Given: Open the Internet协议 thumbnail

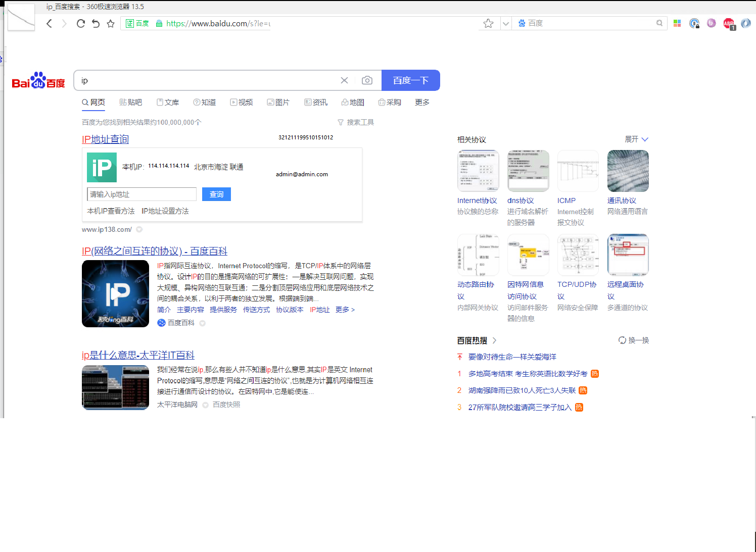Looking at the screenshot, I should (x=478, y=171).
